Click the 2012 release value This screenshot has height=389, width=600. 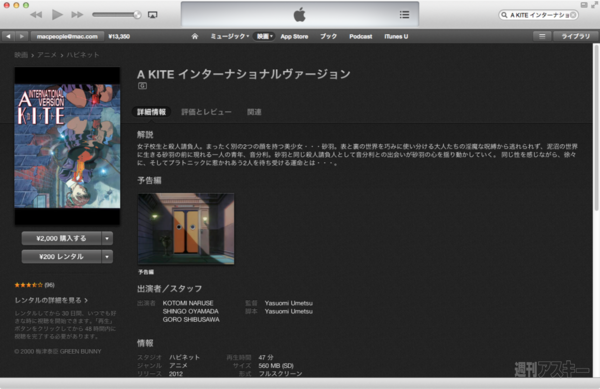click(176, 374)
